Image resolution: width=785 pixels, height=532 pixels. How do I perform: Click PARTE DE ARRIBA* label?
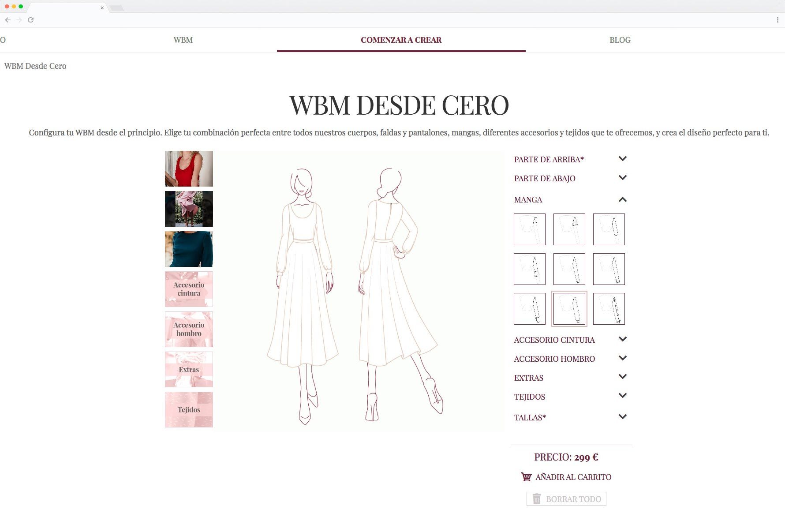[x=549, y=160]
